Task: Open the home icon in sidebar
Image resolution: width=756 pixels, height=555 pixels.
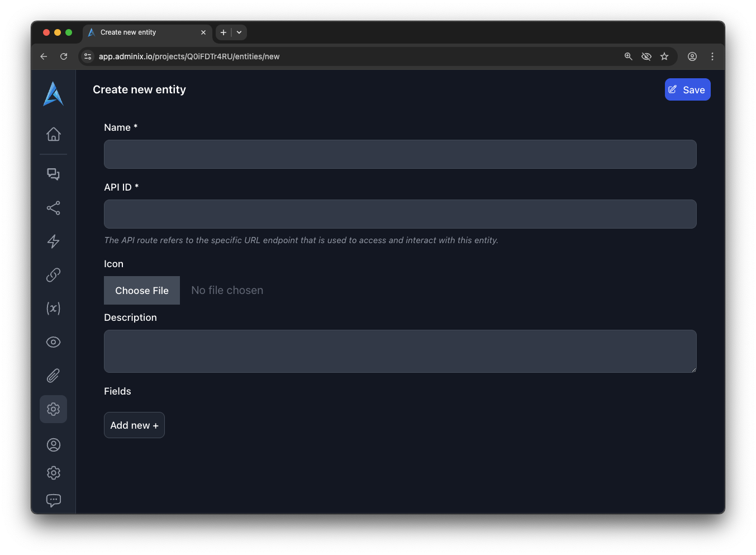Action: pos(54,134)
